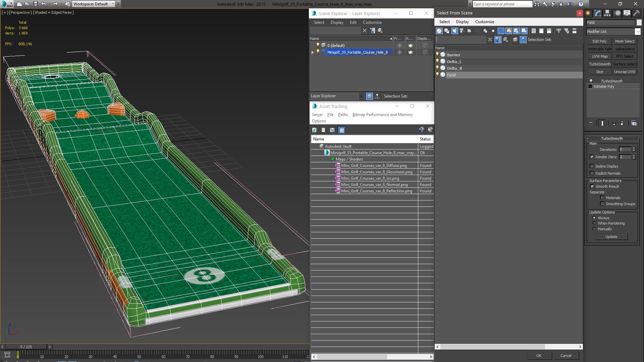
Task: Click the Refresh icon in Asset Tracking toolbar
Action: [x=314, y=130]
